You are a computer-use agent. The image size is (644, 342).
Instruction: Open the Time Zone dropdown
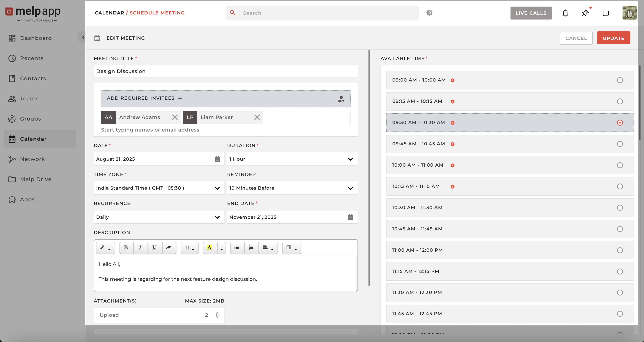(x=159, y=188)
